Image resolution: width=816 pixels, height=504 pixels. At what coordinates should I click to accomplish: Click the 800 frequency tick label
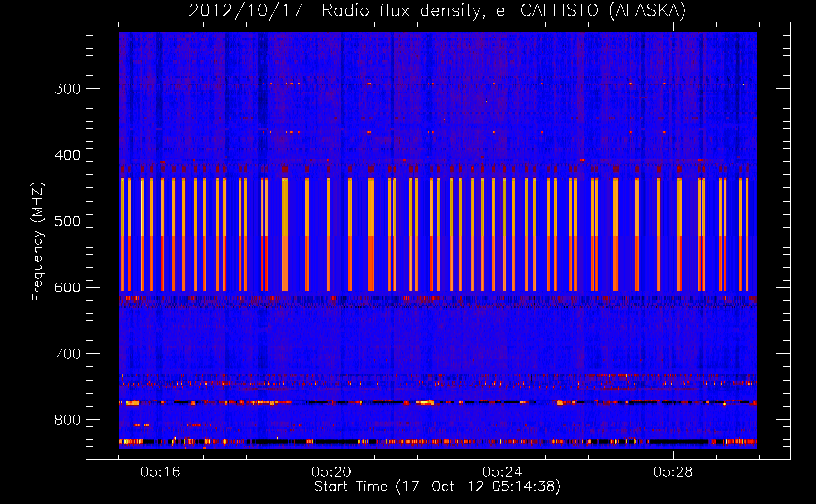tap(68, 420)
